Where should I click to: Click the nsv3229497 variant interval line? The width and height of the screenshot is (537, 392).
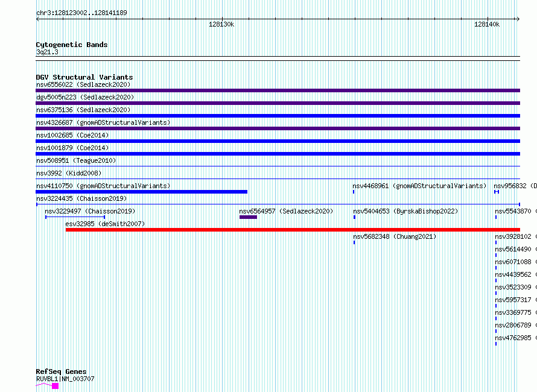tap(75, 217)
